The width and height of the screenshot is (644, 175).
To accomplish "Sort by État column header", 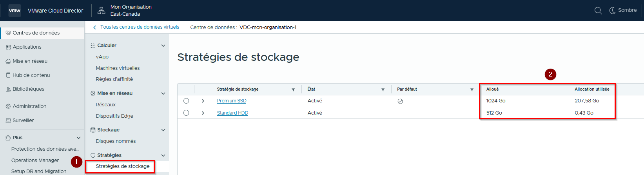I will (311, 89).
